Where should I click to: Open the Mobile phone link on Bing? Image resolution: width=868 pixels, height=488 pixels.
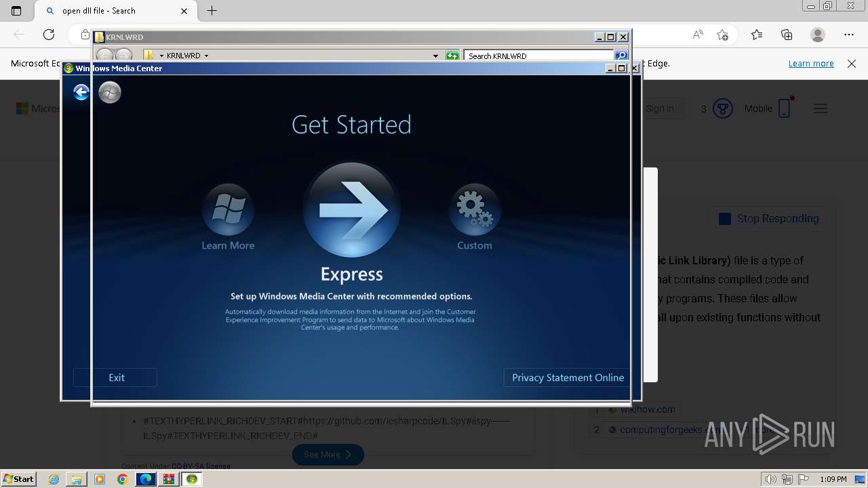(x=768, y=108)
